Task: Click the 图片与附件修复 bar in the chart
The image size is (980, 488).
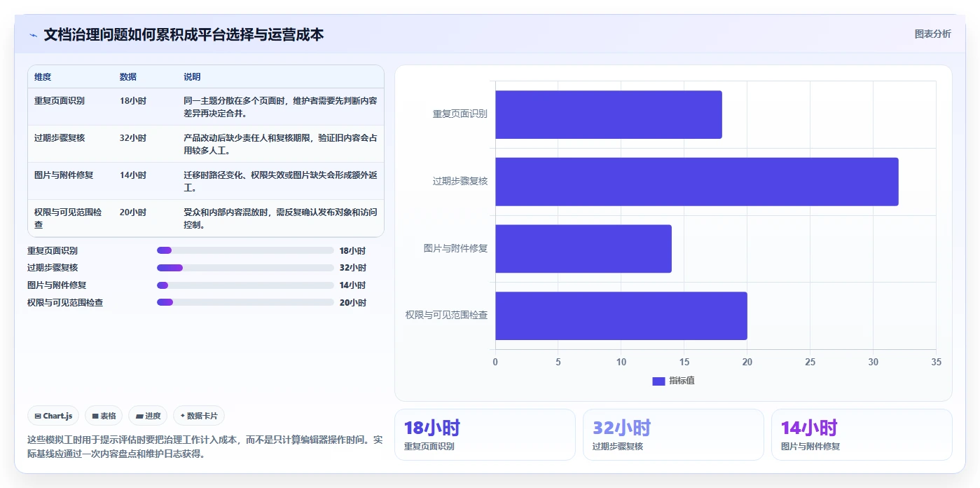Action: (583, 249)
